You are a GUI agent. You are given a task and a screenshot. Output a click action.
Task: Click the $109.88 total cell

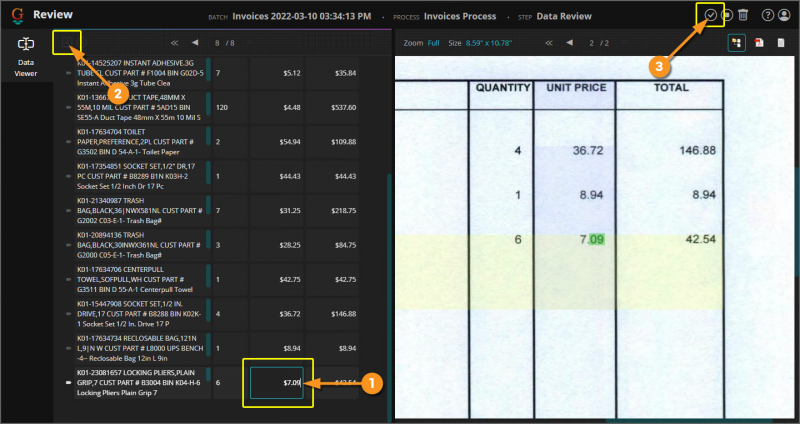pos(332,142)
